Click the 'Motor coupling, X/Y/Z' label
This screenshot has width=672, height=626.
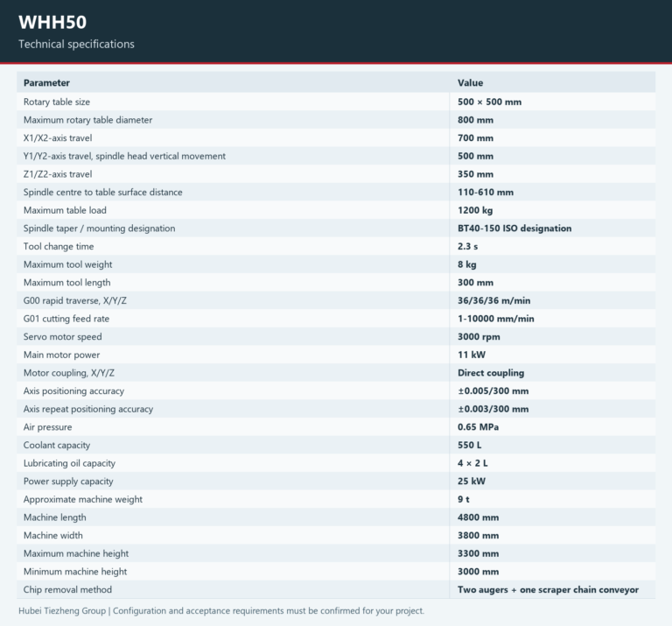[x=69, y=373]
